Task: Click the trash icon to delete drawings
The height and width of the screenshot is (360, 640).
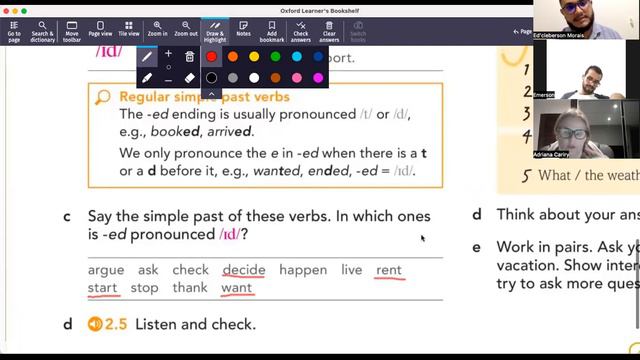Action: point(189,56)
